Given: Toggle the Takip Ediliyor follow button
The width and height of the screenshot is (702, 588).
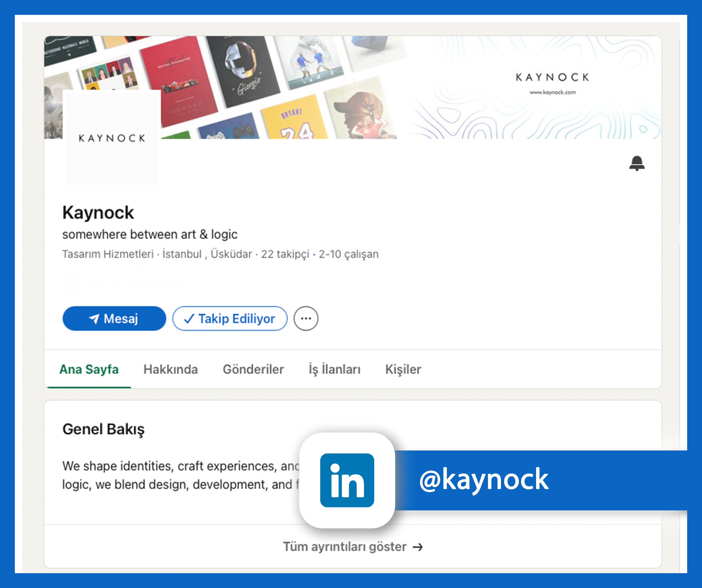Looking at the screenshot, I should 230,319.
